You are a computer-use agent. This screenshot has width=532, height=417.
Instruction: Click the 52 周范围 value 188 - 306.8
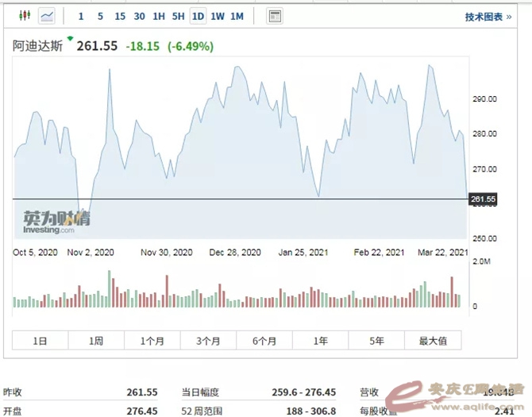[x=311, y=411]
